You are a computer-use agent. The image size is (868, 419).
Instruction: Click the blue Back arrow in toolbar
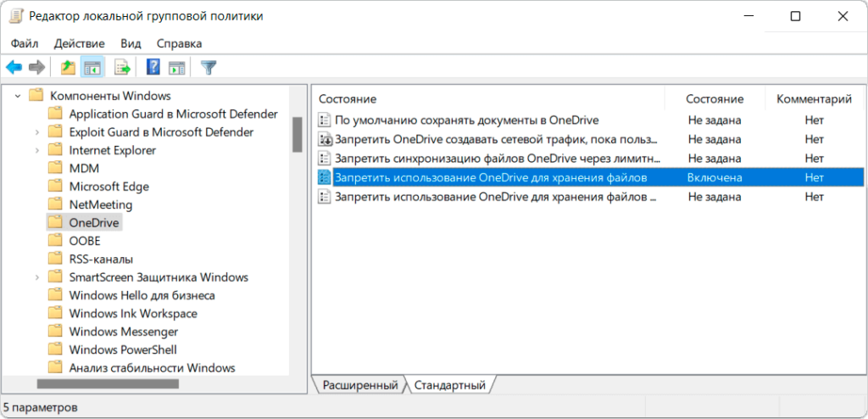click(x=14, y=67)
